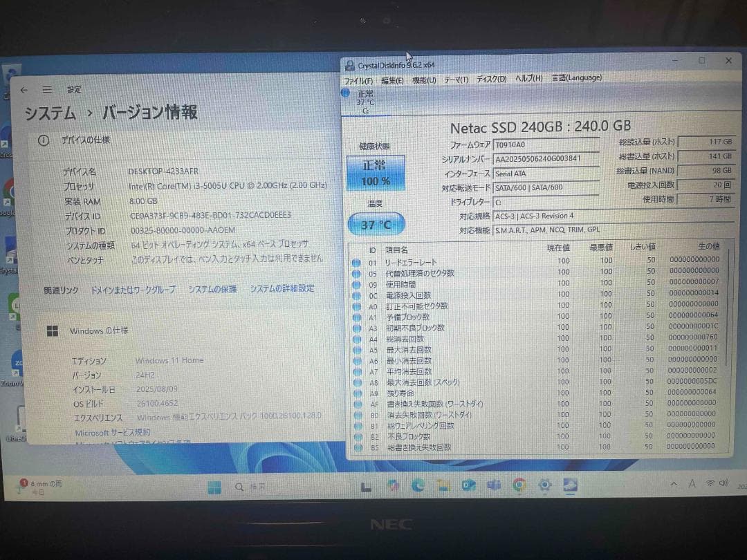Screen dimensions: 747x560
Task: Open the 機能(U) menu in CrystalDiskInfo
Action: (x=423, y=77)
